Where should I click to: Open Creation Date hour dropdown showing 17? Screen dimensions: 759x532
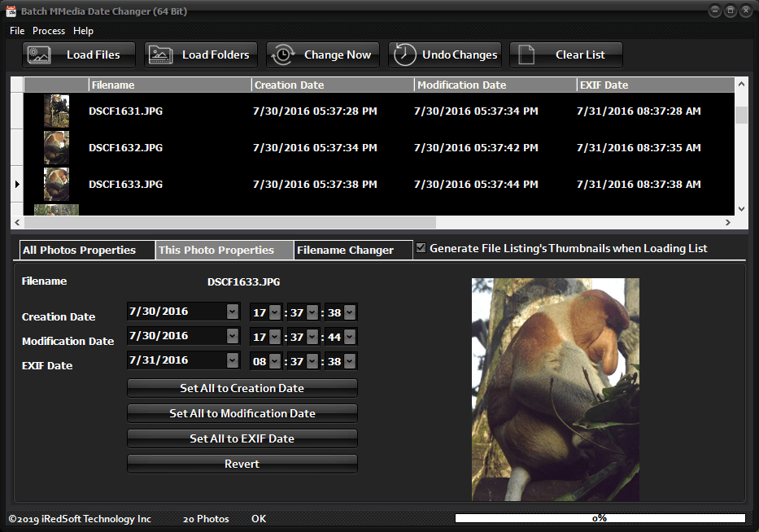tap(274, 312)
